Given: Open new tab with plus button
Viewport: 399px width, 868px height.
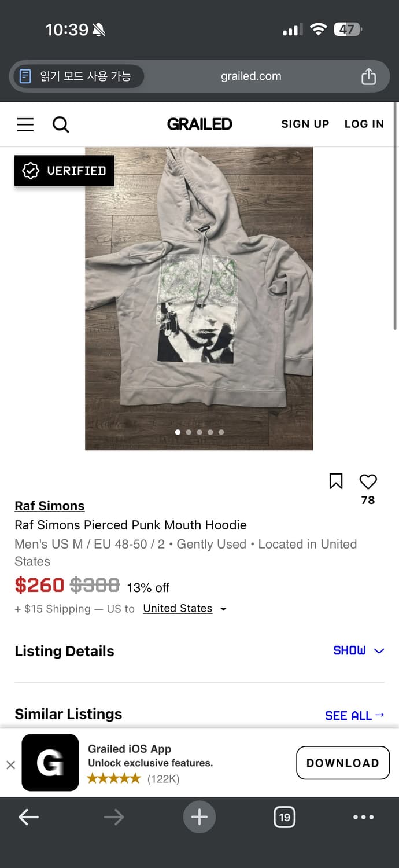Looking at the screenshot, I should (199, 817).
